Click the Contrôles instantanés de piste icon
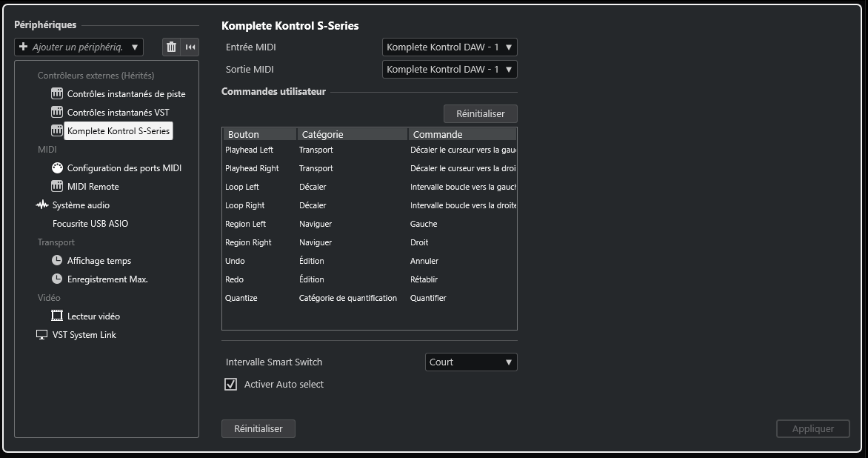The width and height of the screenshot is (868, 458). tap(57, 94)
